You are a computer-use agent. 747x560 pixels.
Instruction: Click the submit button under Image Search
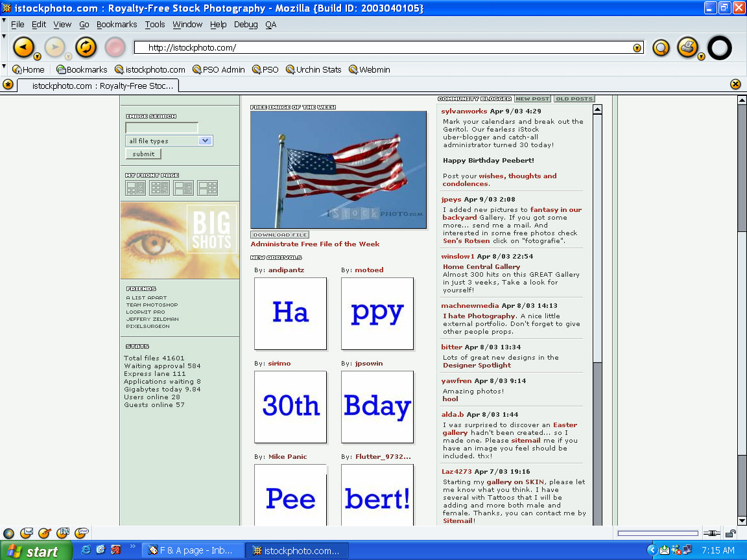click(x=143, y=154)
